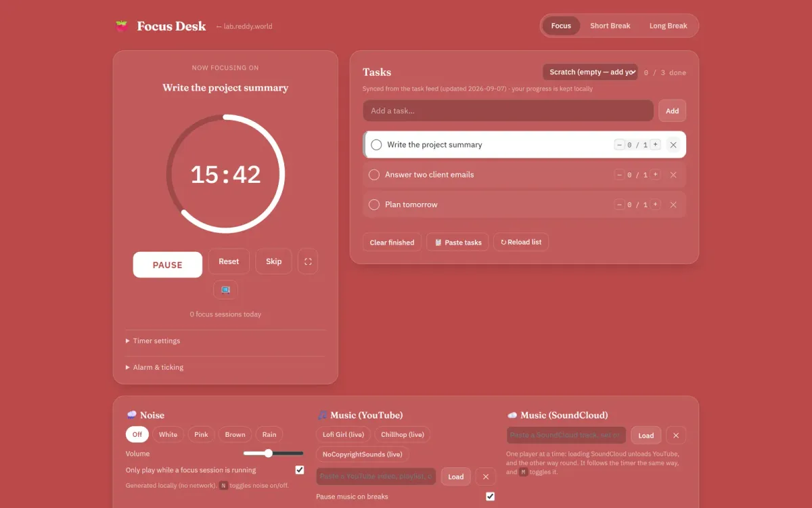Skip the current session
Screen dimensions: 812x508
pos(274,261)
